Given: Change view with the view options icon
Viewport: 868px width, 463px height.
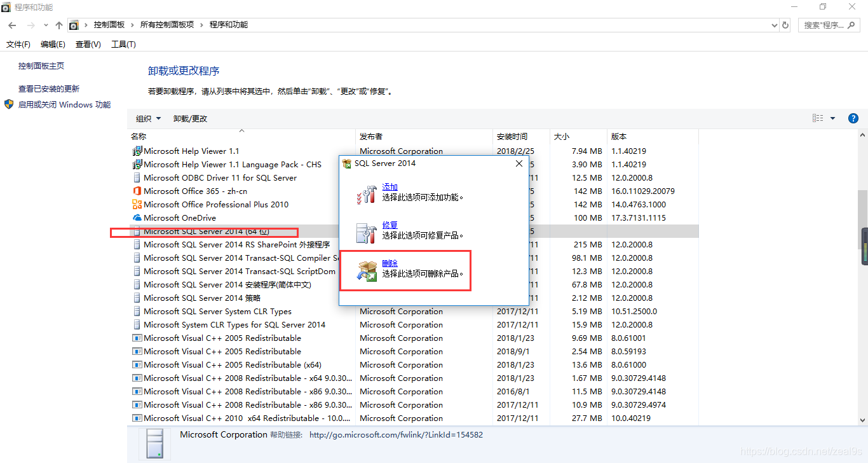Looking at the screenshot, I should (818, 118).
